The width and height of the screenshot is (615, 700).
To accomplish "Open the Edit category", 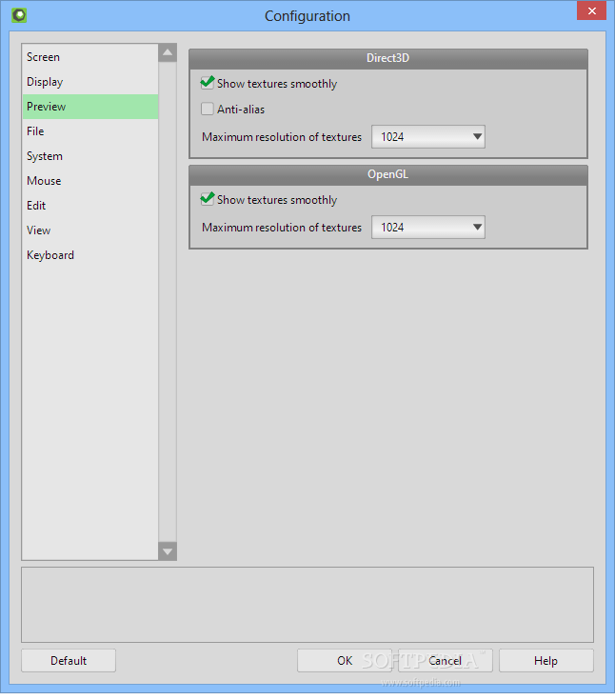I will [x=90, y=206].
